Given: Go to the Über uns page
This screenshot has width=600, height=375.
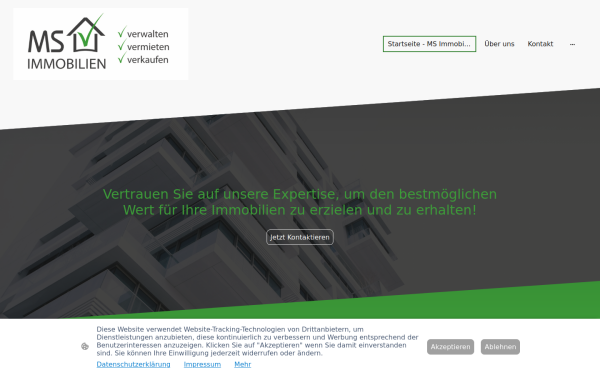Looking at the screenshot, I should coord(499,44).
